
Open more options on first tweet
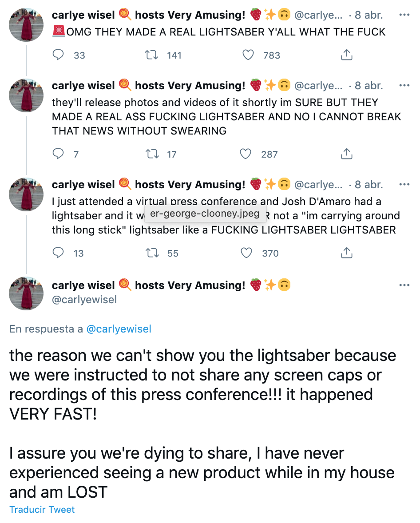[x=404, y=15]
